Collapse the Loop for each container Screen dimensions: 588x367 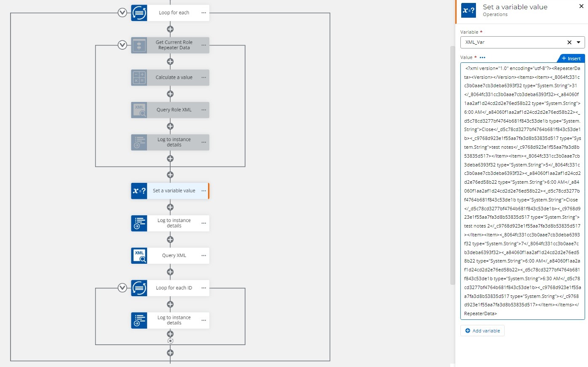coord(122,13)
